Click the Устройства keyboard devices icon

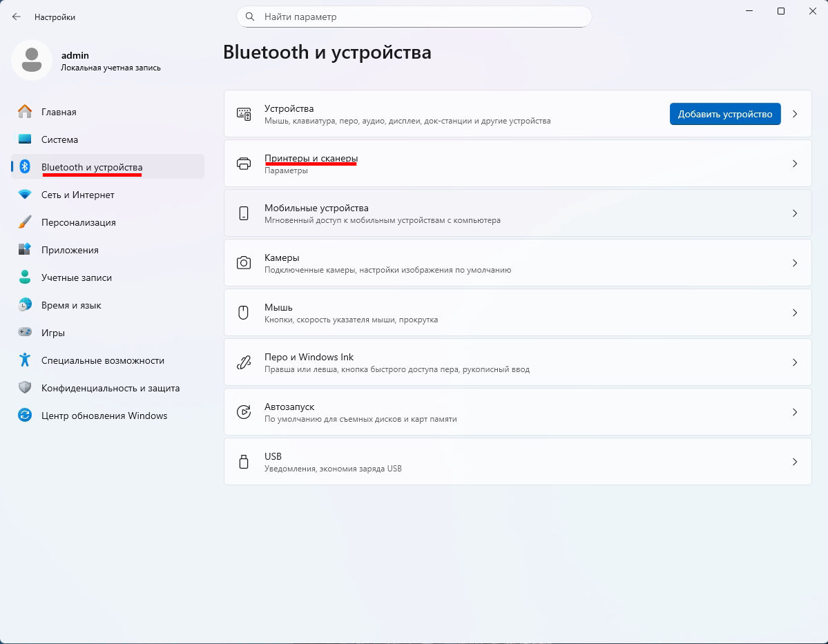[244, 114]
